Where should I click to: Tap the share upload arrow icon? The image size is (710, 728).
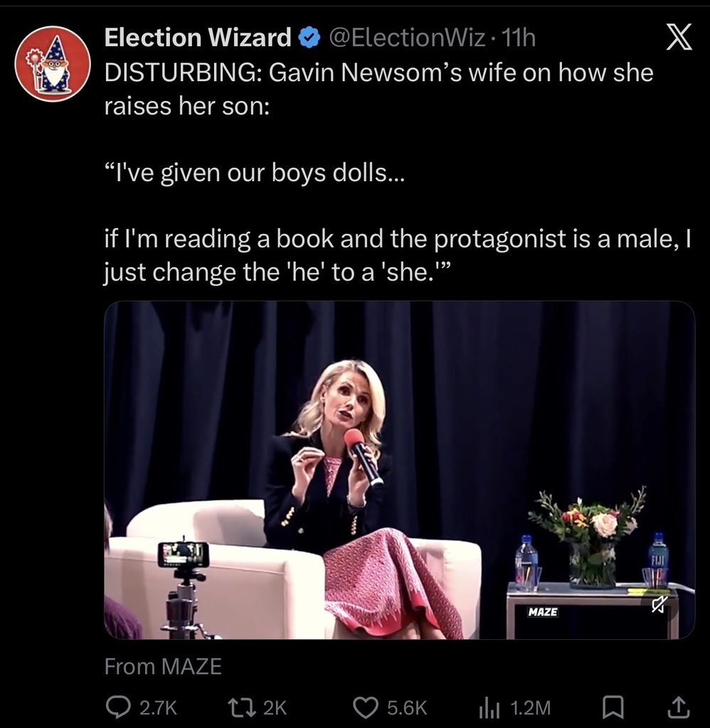(678, 706)
